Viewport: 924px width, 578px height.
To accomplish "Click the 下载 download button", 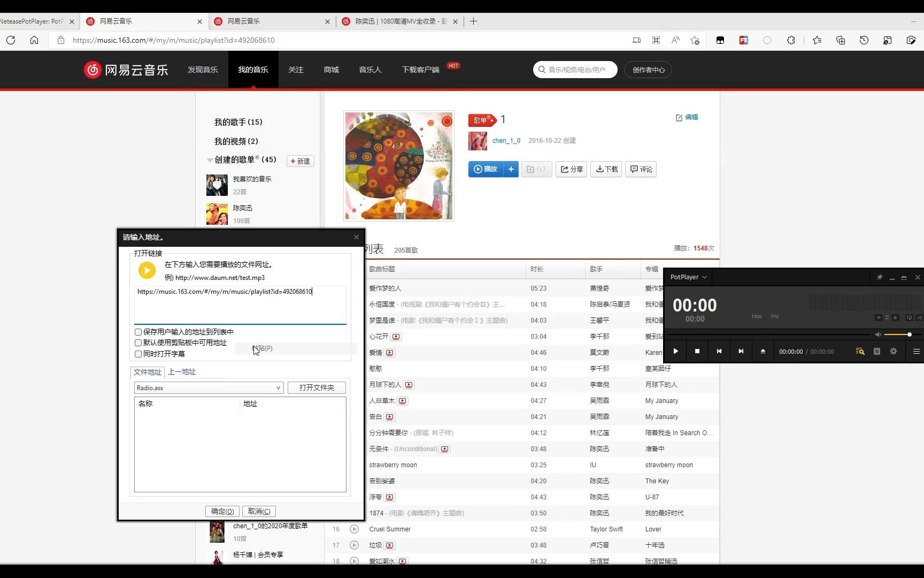I will click(606, 169).
